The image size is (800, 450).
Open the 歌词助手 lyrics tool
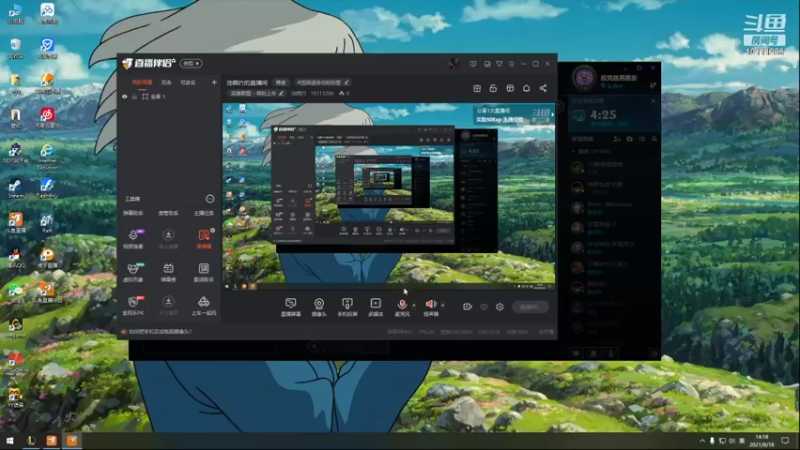204,272
